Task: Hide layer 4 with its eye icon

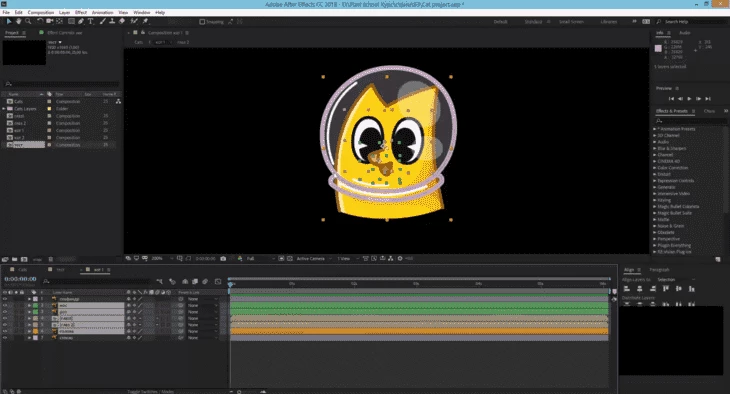Action: click(5, 319)
